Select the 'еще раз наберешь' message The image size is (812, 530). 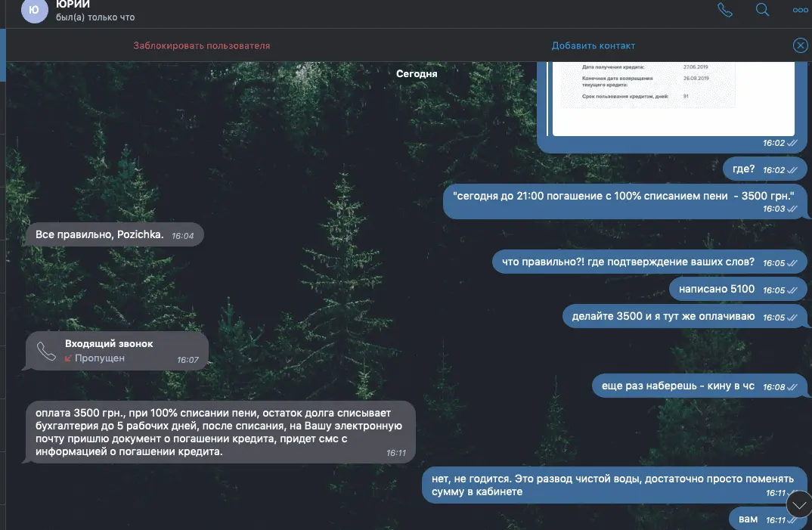[699, 386]
